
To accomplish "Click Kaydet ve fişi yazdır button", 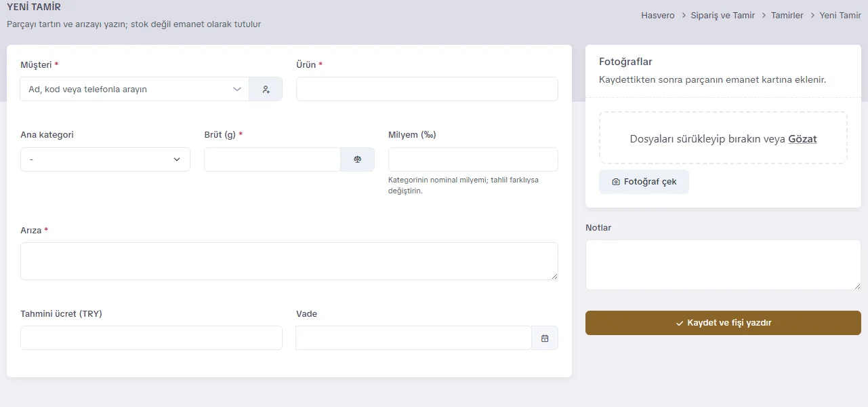I will (723, 323).
